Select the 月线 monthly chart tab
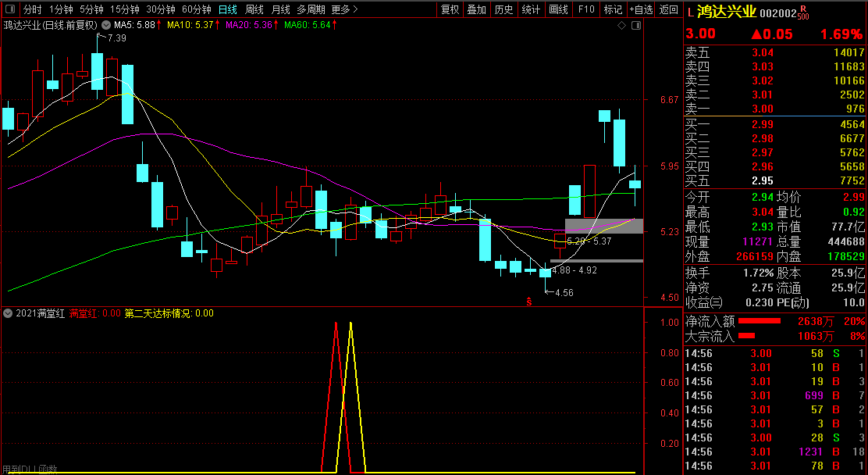868x475 pixels. (281, 9)
